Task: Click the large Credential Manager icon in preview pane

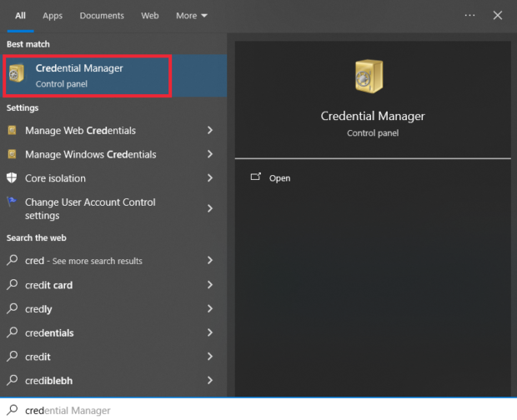Action: (x=373, y=78)
